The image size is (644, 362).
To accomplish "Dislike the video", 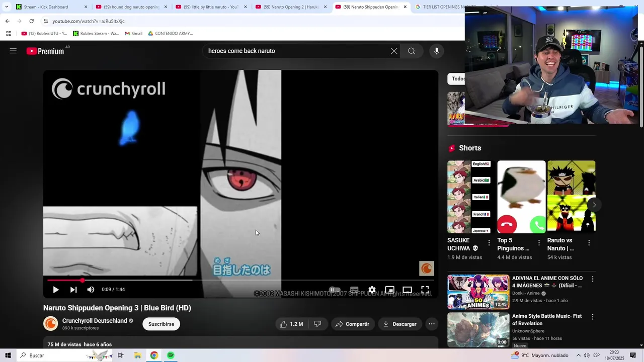I will (x=317, y=324).
